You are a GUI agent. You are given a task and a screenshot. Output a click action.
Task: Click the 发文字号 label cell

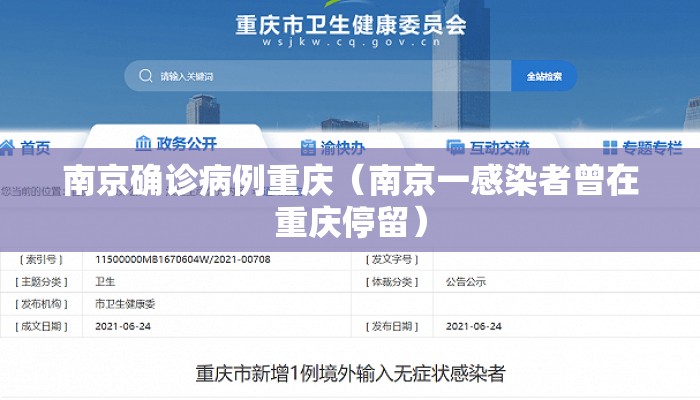click(x=392, y=259)
